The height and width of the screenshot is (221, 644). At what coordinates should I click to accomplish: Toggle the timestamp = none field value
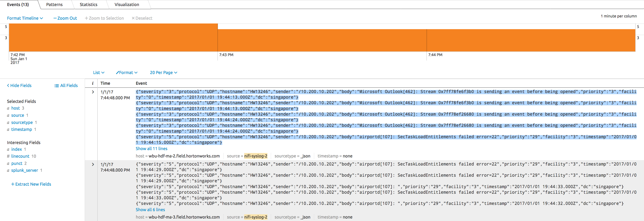pos(335,156)
